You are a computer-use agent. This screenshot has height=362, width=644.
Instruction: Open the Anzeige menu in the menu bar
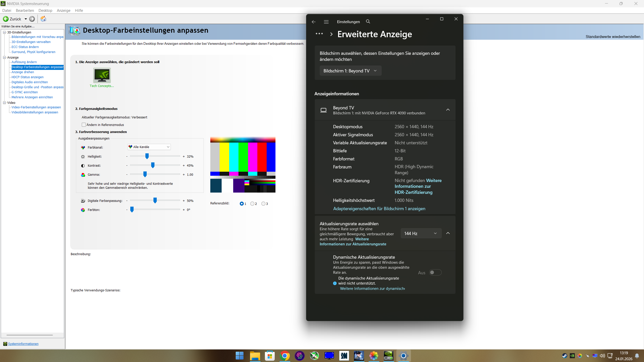(63, 10)
